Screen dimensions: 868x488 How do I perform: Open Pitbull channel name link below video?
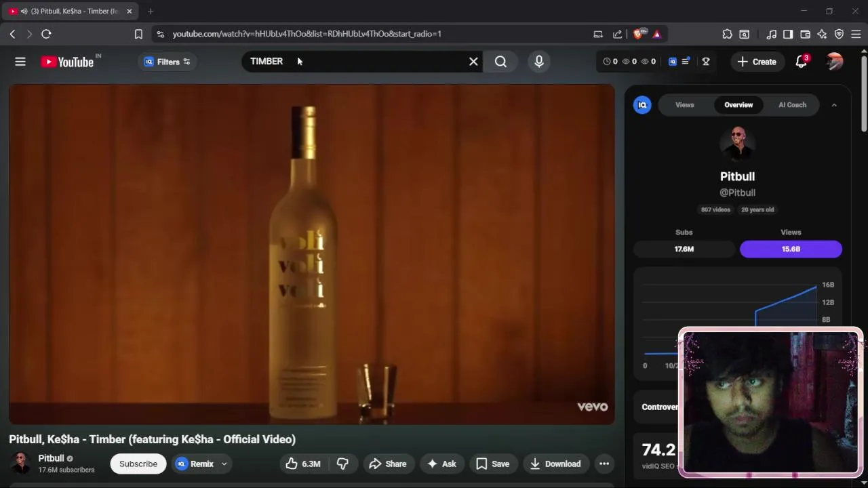point(51,458)
